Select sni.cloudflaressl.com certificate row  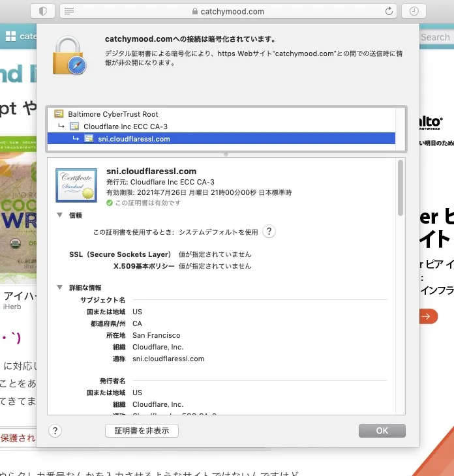[221, 139]
